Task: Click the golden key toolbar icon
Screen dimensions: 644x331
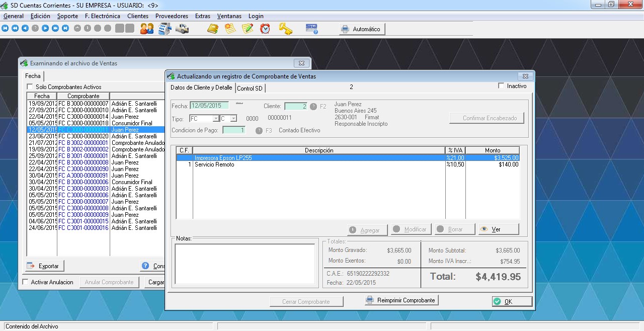Action: click(285, 29)
